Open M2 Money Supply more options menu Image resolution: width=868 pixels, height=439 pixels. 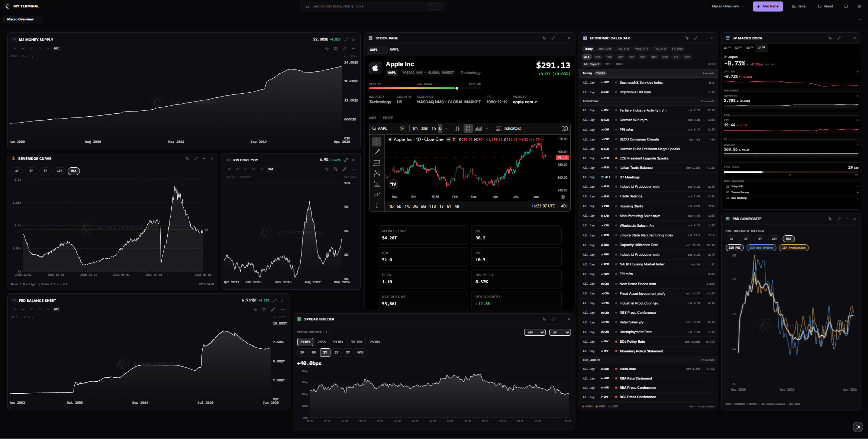[x=353, y=49]
